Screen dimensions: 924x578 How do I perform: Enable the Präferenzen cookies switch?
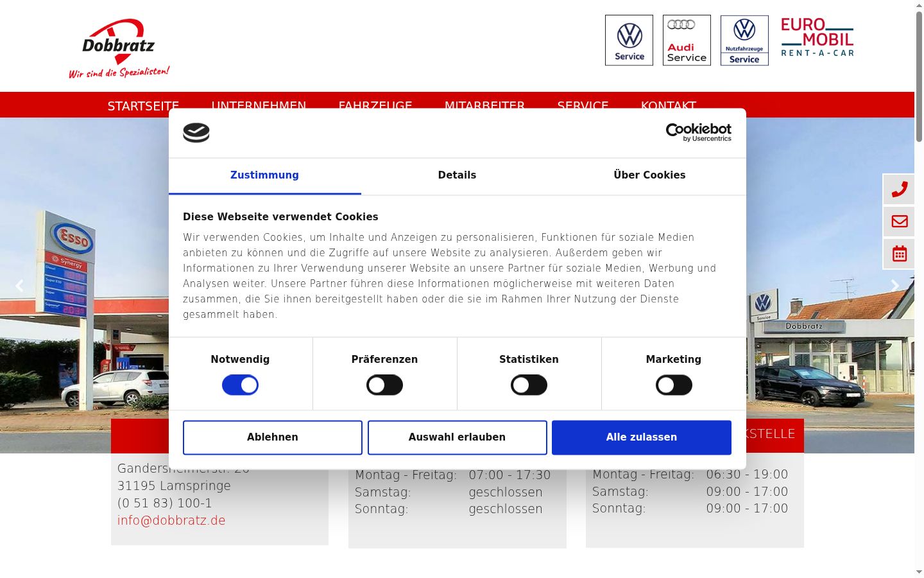click(x=384, y=385)
